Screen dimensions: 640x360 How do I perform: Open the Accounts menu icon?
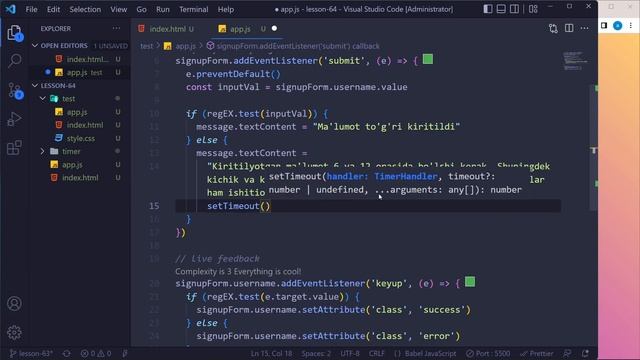click(14, 304)
